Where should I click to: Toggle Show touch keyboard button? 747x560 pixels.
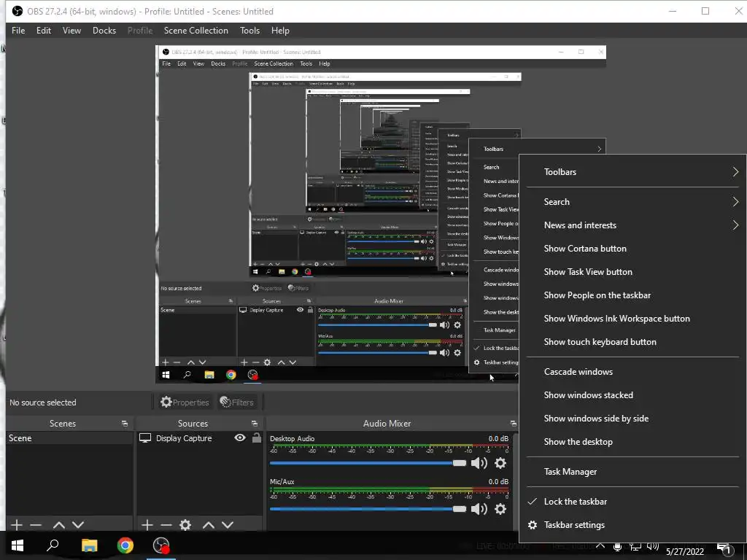(634, 342)
